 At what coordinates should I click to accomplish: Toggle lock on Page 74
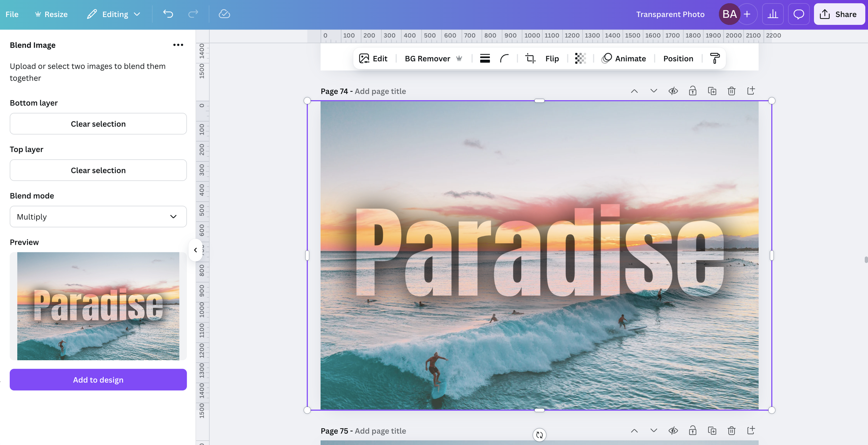click(692, 91)
